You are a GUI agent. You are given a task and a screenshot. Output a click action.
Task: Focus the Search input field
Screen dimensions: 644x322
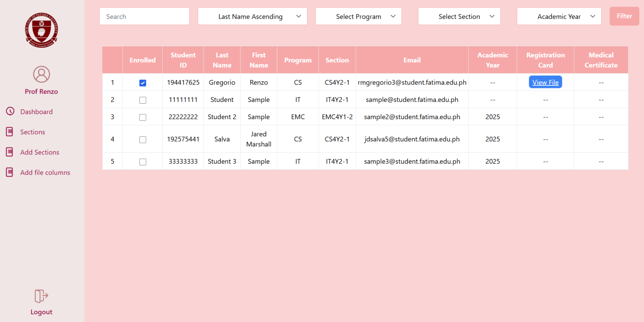coord(144,16)
